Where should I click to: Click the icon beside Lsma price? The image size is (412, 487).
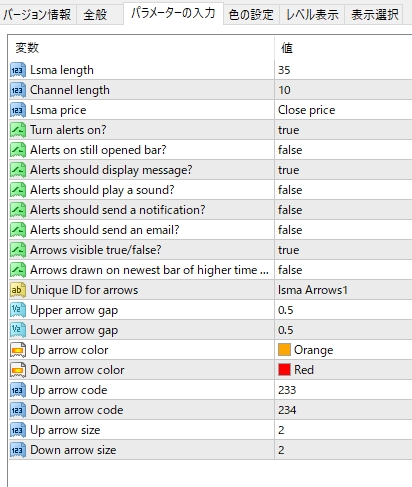pyautogui.click(x=18, y=110)
